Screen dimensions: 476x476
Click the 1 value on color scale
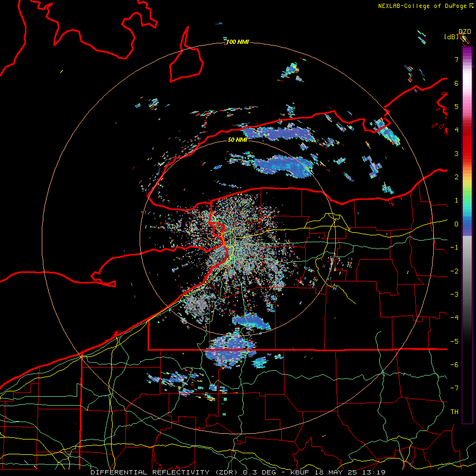pyautogui.click(x=456, y=200)
